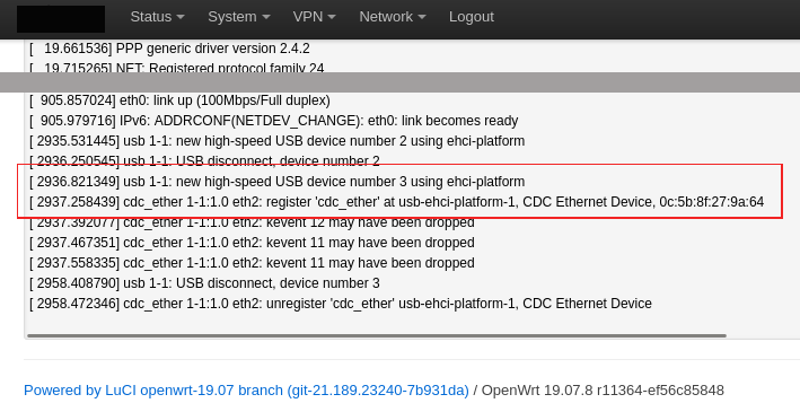Select the USB device number 2 connect line
This screenshot has width=800, height=403.
coord(277,141)
